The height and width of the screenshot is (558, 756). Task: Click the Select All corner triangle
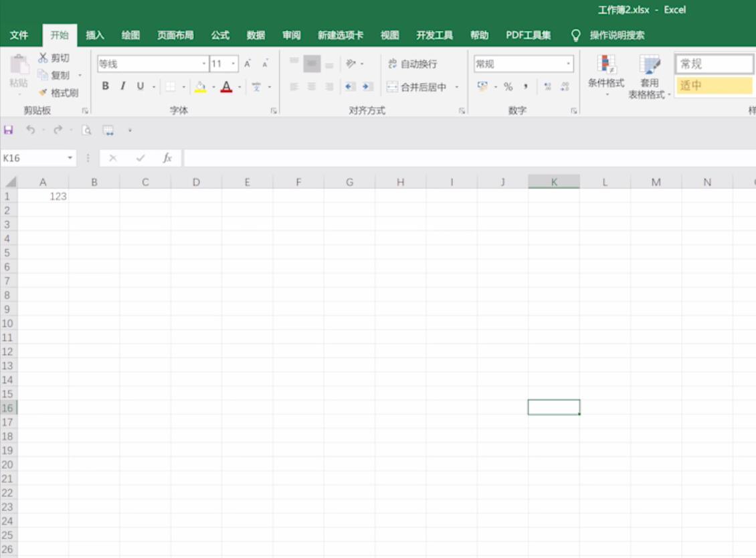coord(9,182)
